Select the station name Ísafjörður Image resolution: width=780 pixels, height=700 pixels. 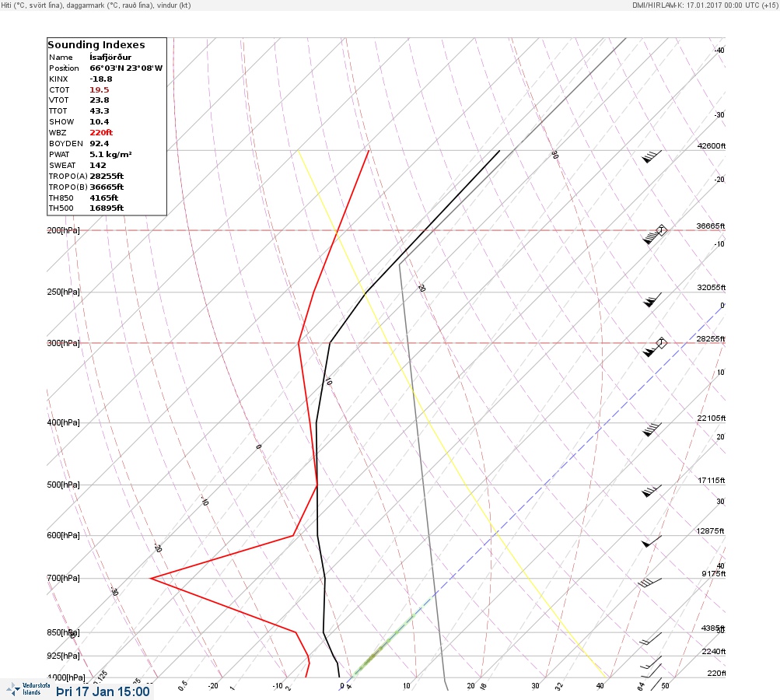[110, 58]
